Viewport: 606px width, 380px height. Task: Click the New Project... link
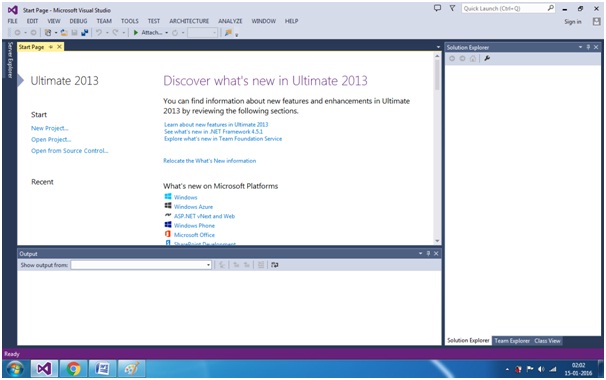(x=49, y=128)
